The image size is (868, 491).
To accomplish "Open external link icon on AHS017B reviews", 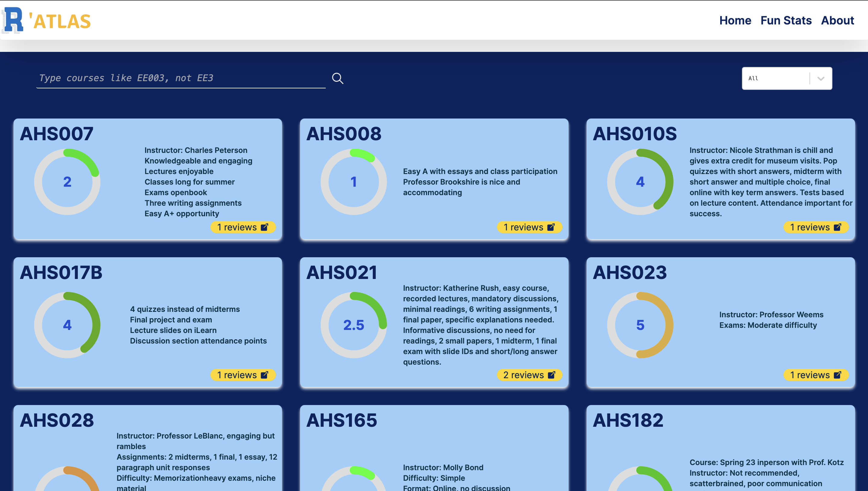I will 265,375.
